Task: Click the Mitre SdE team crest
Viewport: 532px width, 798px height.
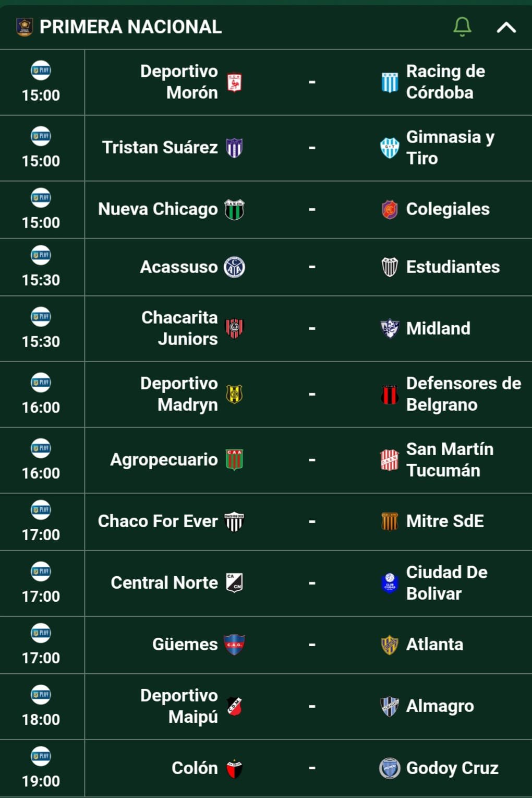Action: pyautogui.click(x=390, y=521)
